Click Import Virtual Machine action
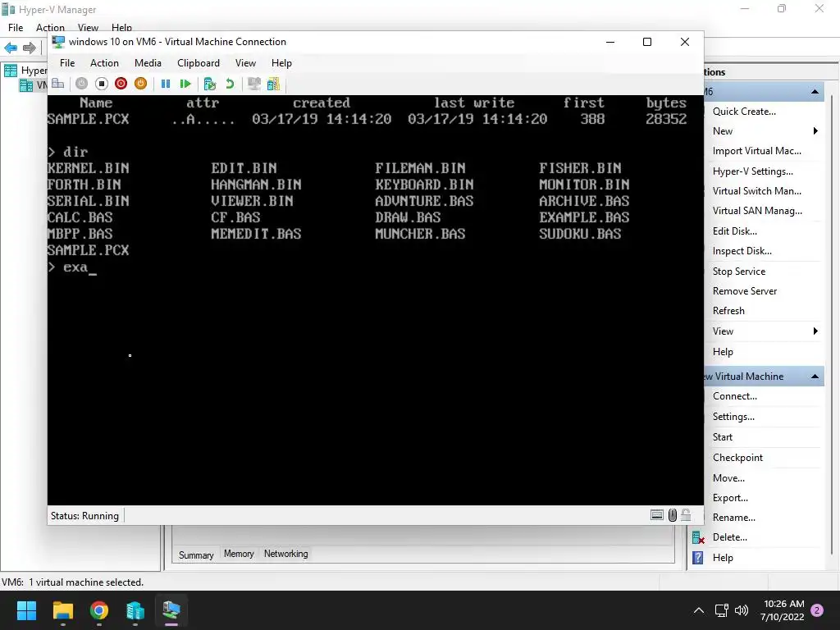The width and height of the screenshot is (840, 630). coord(757,151)
